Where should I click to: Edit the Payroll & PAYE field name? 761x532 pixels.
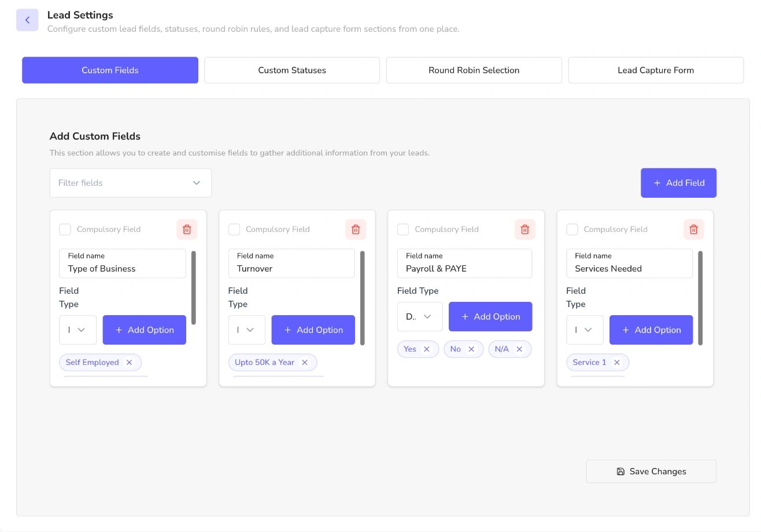[x=464, y=264]
